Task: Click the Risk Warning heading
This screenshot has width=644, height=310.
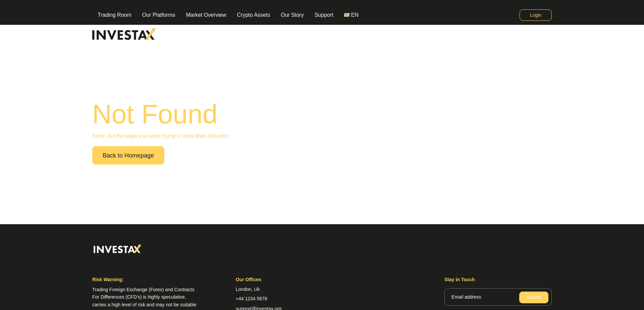Action: pos(108,280)
